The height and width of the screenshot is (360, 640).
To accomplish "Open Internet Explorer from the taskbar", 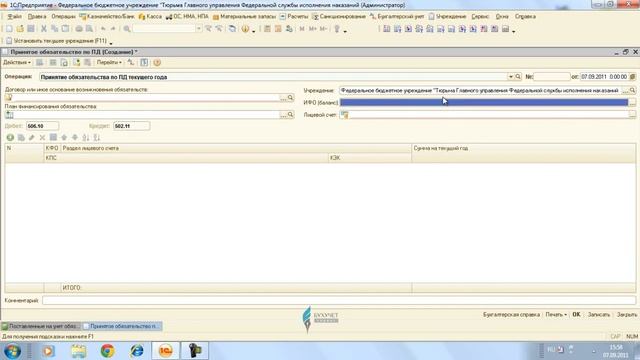I will 137,351.
